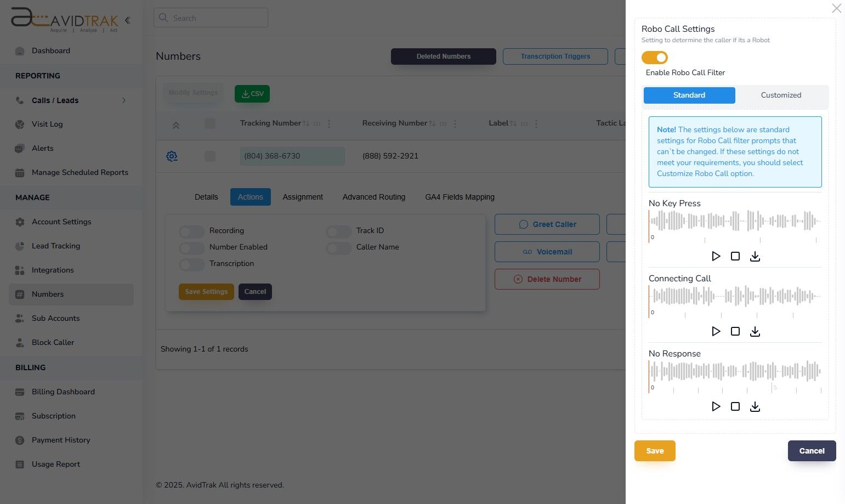Screen dimensions: 845x504
Task: Play the No Key Press audio prompt
Action: pos(716,256)
